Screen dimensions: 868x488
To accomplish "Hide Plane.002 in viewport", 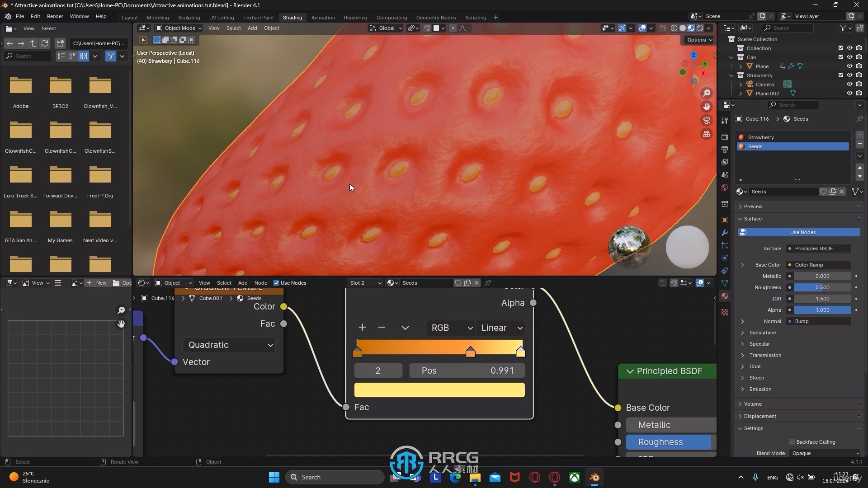I will tap(849, 94).
